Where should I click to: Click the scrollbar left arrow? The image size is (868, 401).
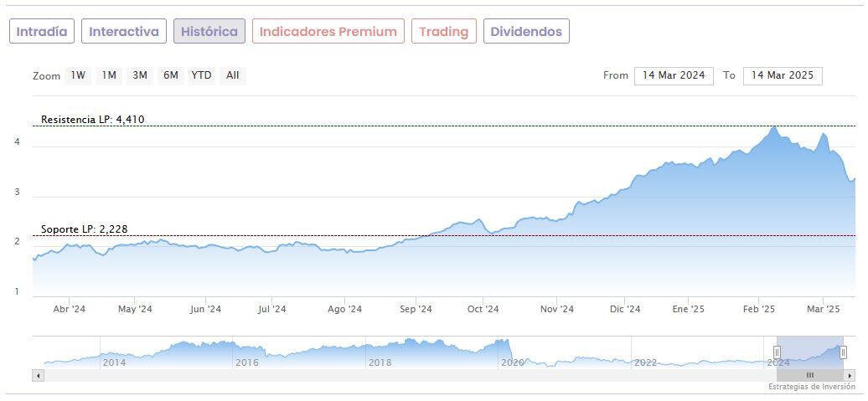coord(38,376)
